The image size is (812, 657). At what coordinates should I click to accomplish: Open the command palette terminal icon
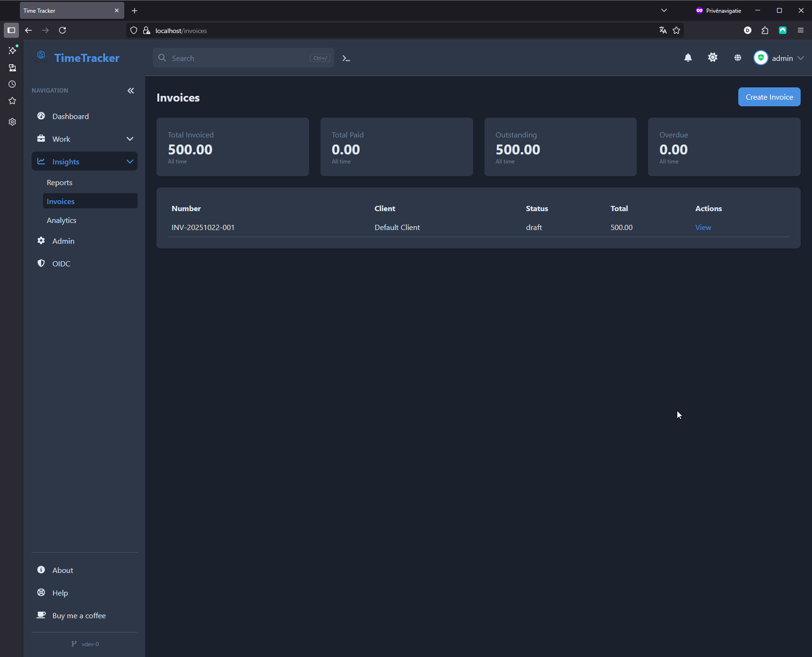point(346,58)
